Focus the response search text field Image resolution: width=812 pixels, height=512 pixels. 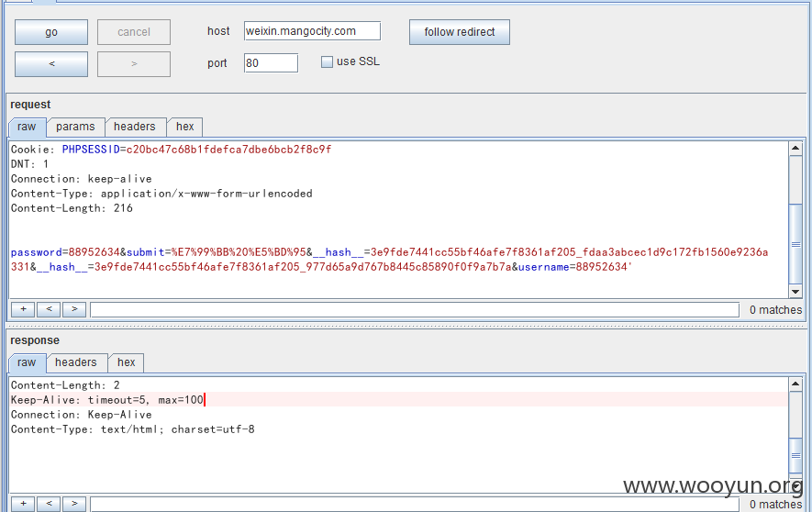pos(415,505)
